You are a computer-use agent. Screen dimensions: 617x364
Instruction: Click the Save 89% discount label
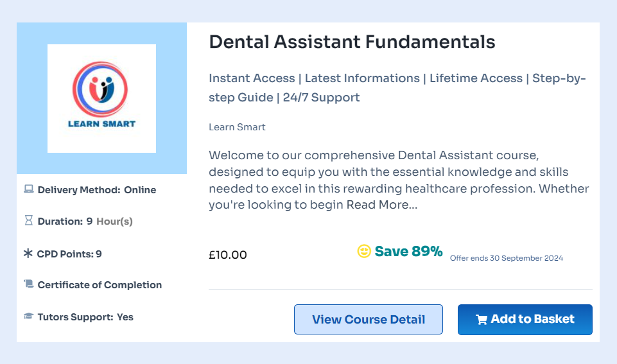[x=408, y=252]
